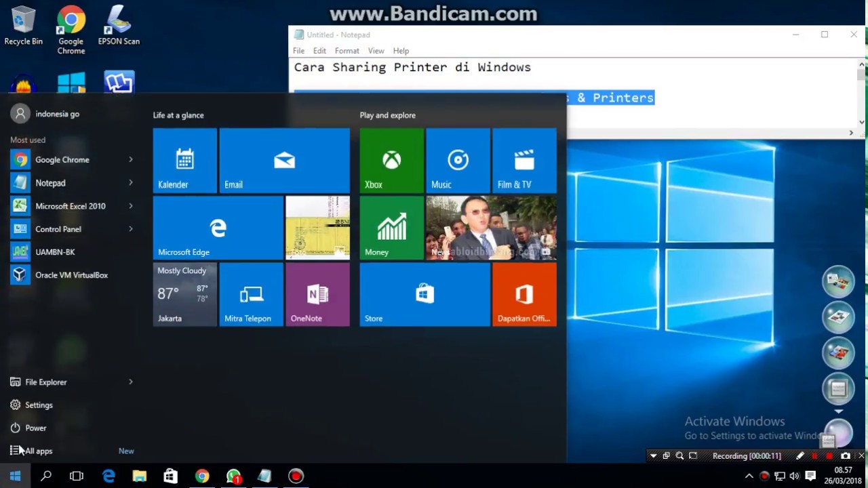This screenshot has width=868, height=488.
Task: Open the Dapatkan Office tile
Action: click(524, 295)
